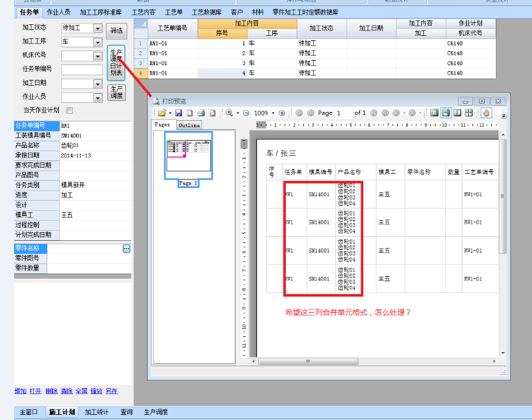Expand the open file dropdown arrow
532x420 pixels.
(170, 113)
